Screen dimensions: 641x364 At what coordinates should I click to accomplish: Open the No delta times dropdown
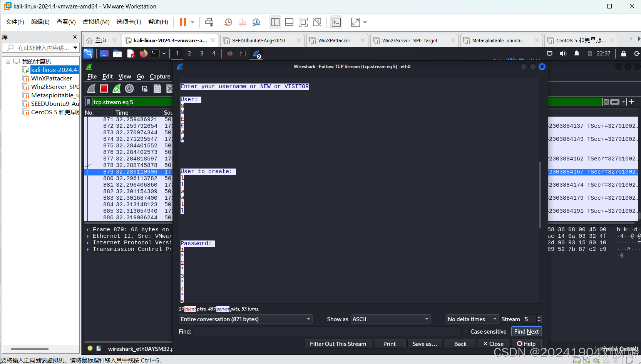point(472,319)
